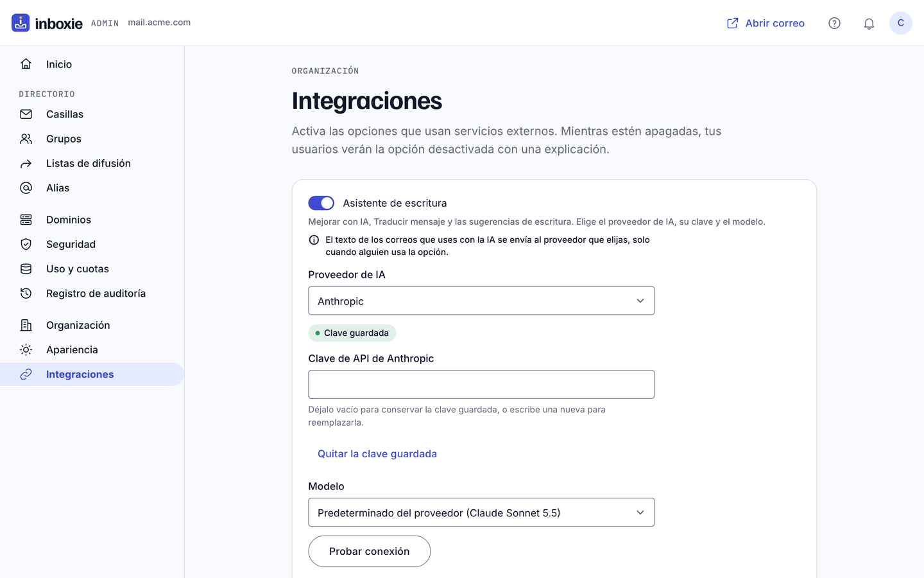The image size is (924, 578).
Task: Open the Modelo dropdown
Action: pyautogui.click(x=481, y=512)
